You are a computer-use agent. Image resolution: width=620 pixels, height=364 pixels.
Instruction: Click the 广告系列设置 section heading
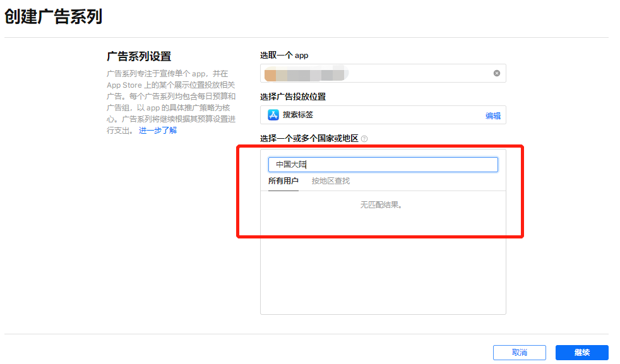point(139,57)
